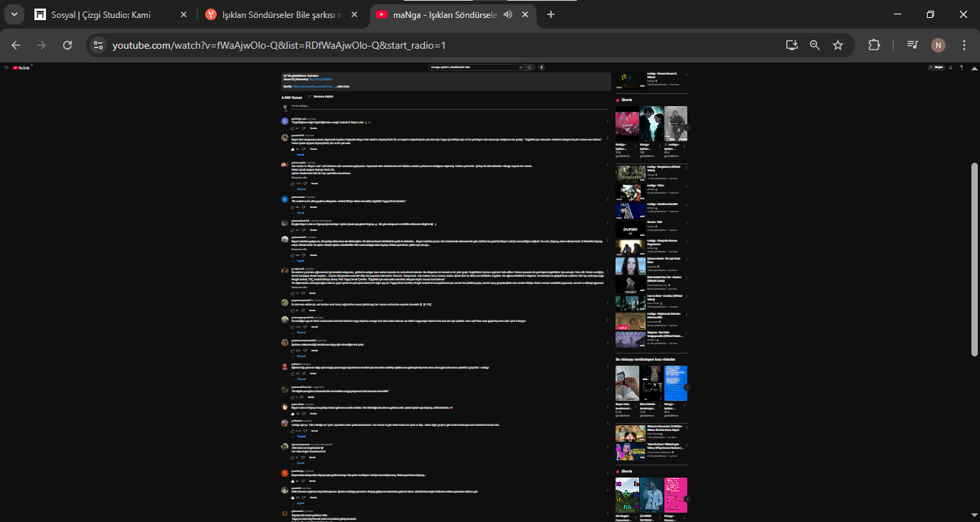The width and height of the screenshot is (980, 522).
Task: Open the page zoom magnifier icon
Action: pyautogui.click(x=815, y=45)
